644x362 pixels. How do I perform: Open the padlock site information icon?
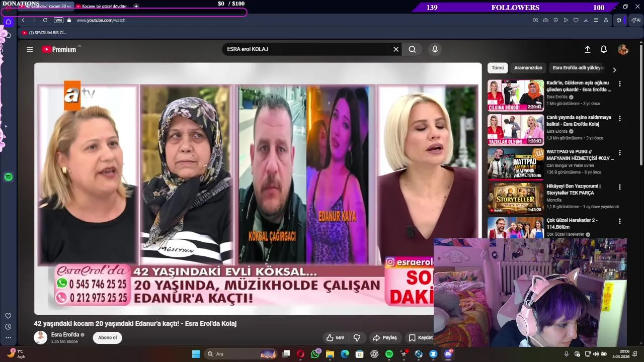[69, 20]
